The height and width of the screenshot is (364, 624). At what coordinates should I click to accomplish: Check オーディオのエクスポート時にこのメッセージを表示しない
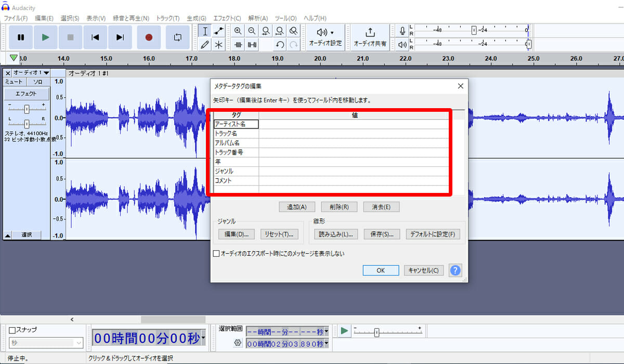(216, 254)
